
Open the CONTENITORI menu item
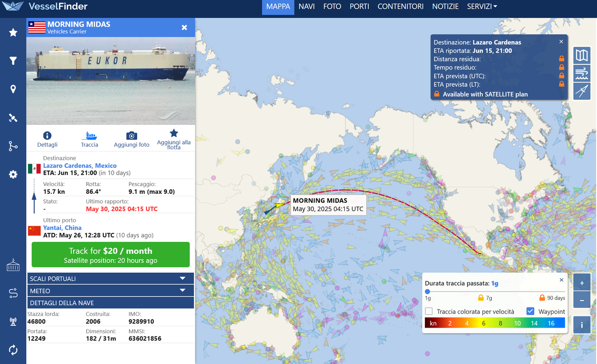401,7
